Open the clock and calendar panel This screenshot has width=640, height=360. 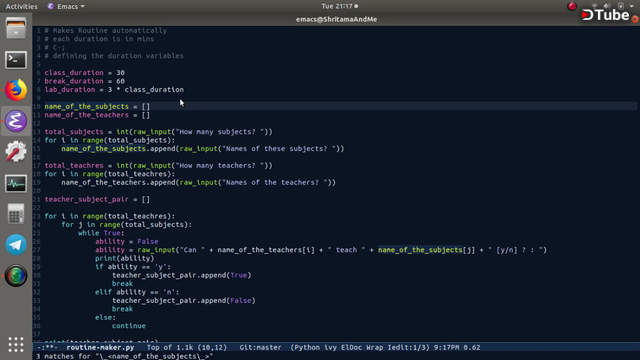coord(339,6)
